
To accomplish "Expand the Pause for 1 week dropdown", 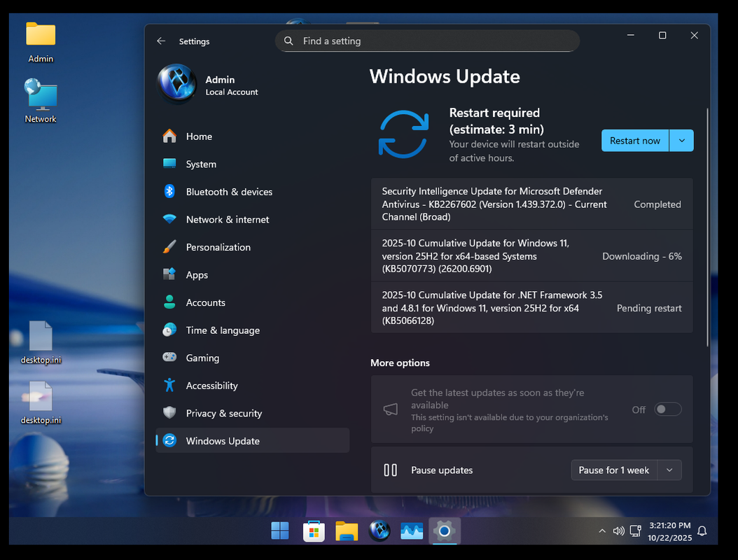I will point(669,470).
